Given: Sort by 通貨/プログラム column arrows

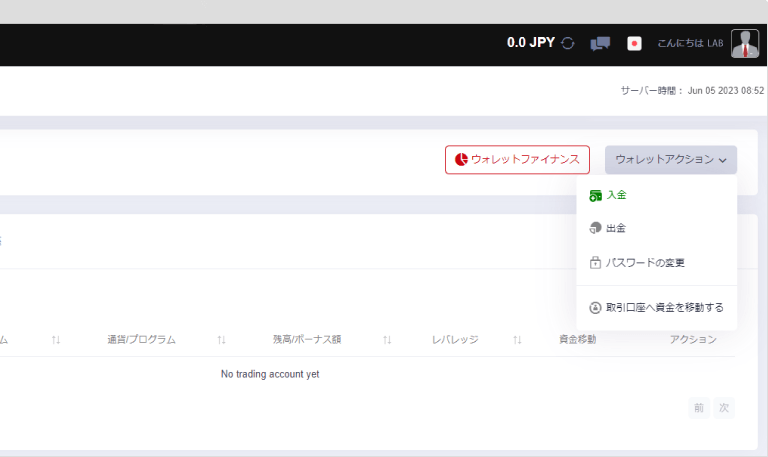Looking at the screenshot, I should tap(221, 339).
